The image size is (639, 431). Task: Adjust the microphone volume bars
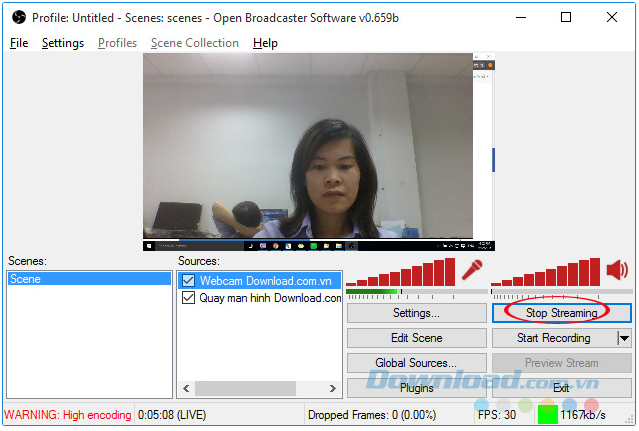[401, 272]
